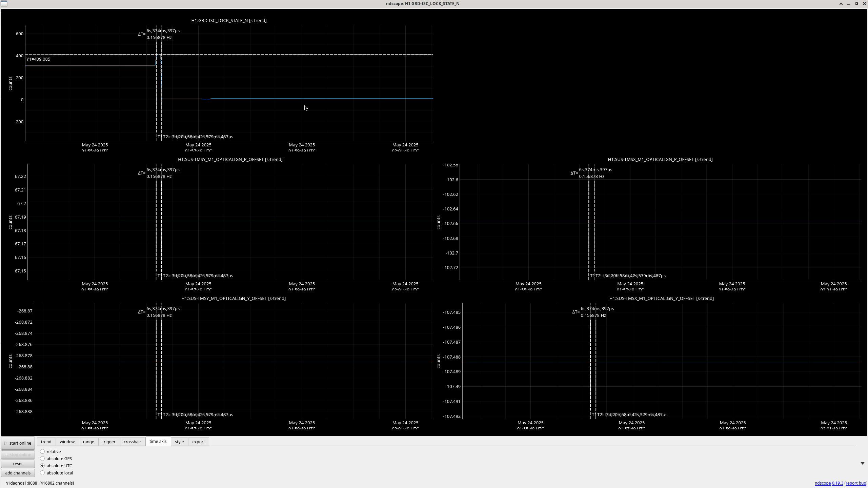
Task: Click the Y1=409.085 horizontal cursor label
Action: 38,59
